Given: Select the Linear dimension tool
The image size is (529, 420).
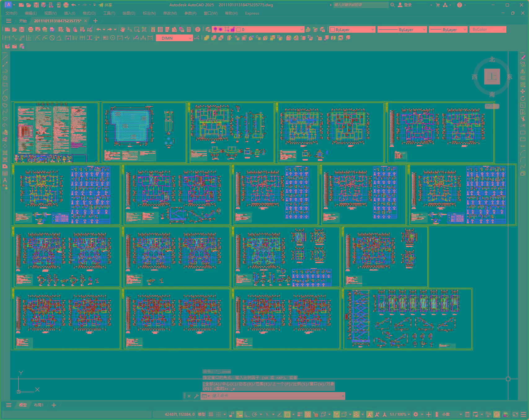Looking at the screenshot, I should click(7, 38).
